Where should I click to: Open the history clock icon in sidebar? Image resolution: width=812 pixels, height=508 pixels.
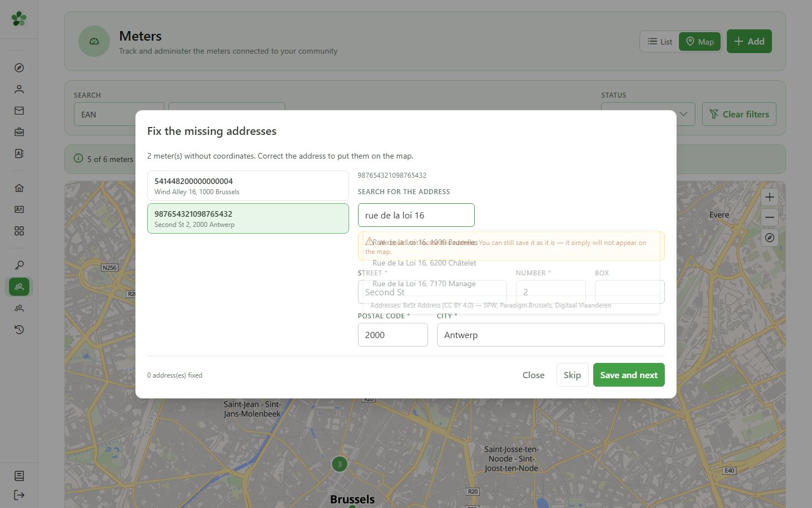click(x=19, y=330)
